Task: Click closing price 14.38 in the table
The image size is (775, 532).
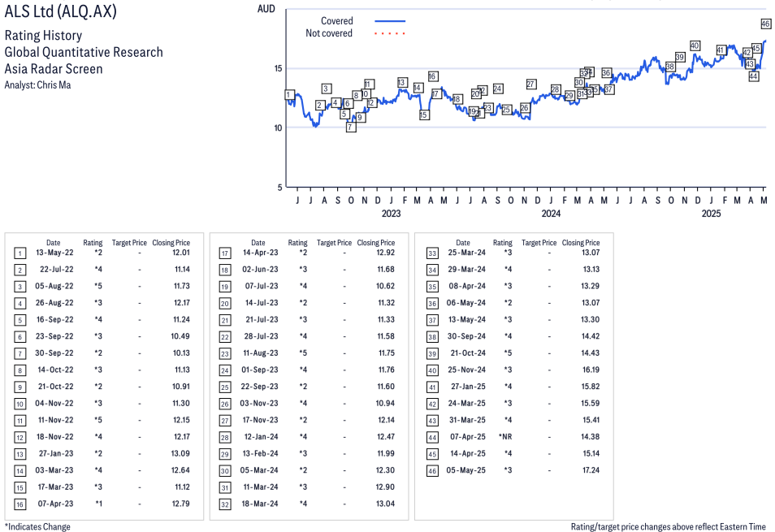Action: pos(590,437)
